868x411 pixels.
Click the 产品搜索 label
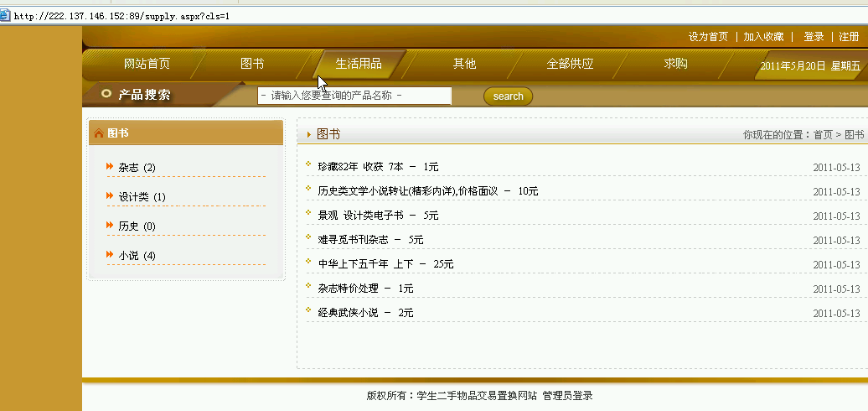[x=144, y=94]
